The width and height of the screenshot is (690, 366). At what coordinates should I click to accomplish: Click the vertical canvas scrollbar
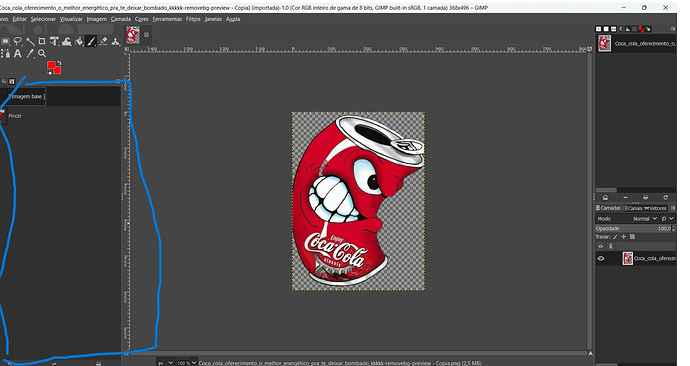590,200
